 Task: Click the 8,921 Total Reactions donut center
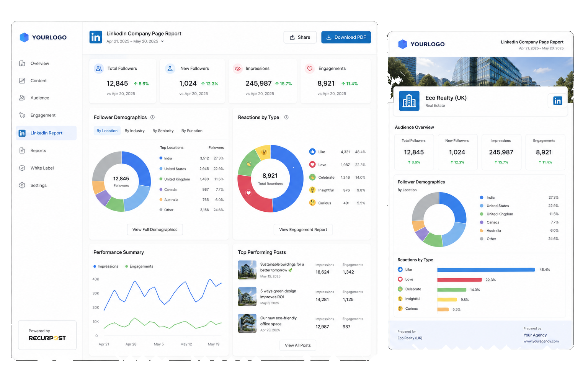[x=270, y=178]
